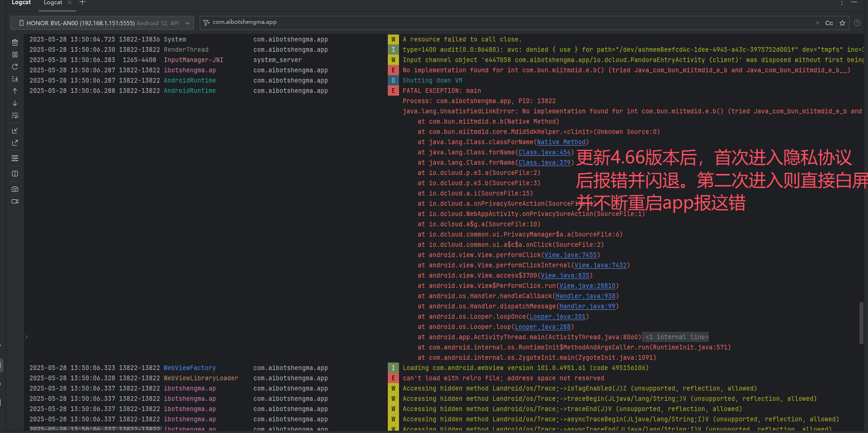This screenshot has width=868, height=433.
Task: Jump to next occurrence with down arrow
Action: pos(15,103)
